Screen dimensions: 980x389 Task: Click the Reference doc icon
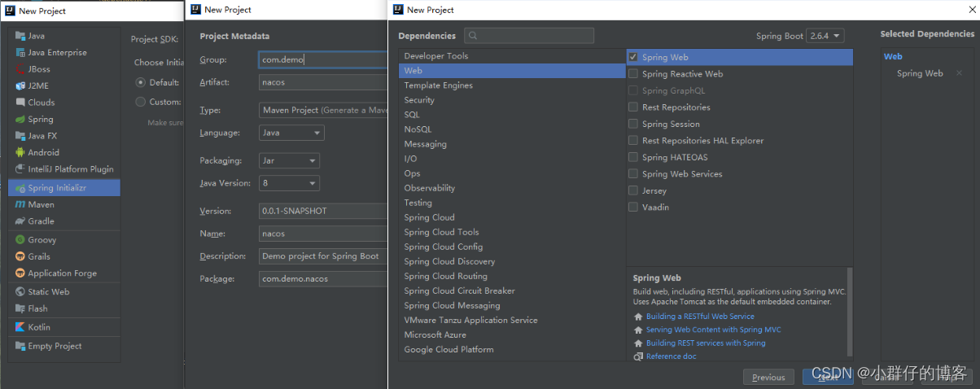(x=638, y=356)
